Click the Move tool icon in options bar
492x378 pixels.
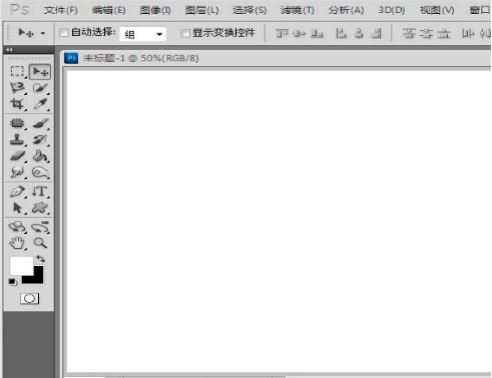click(x=26, y=33)
